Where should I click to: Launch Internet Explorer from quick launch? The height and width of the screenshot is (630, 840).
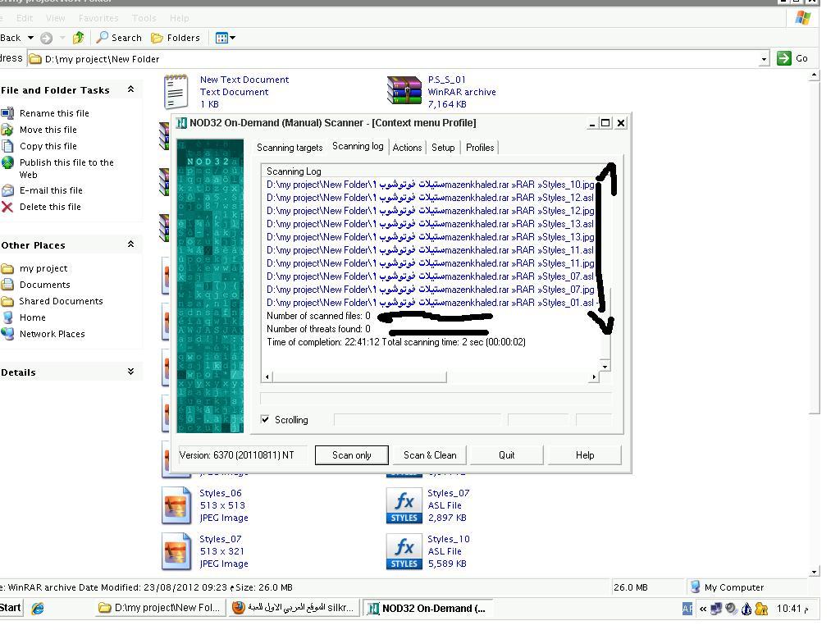[38, 608]
